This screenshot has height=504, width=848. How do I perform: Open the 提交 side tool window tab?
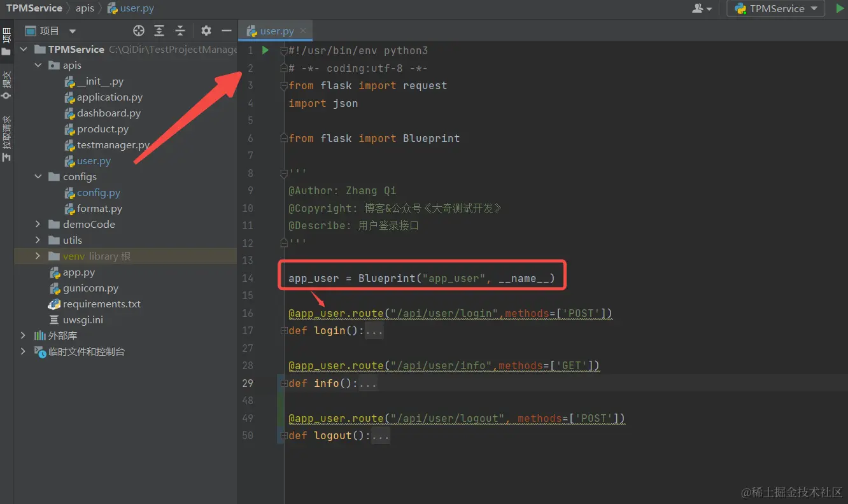6,85
